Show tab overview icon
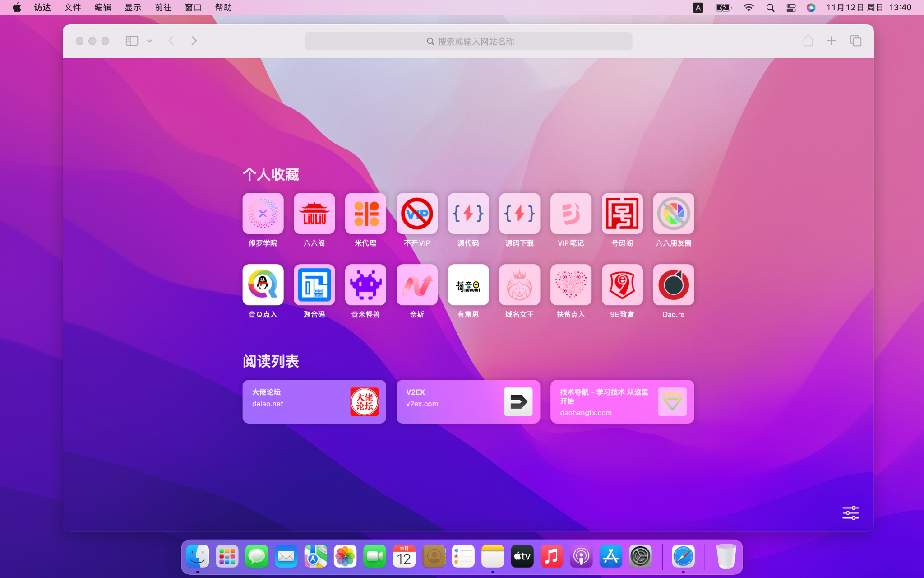The height and width of the screenshot is (578, 924). (x=855, y=41)
